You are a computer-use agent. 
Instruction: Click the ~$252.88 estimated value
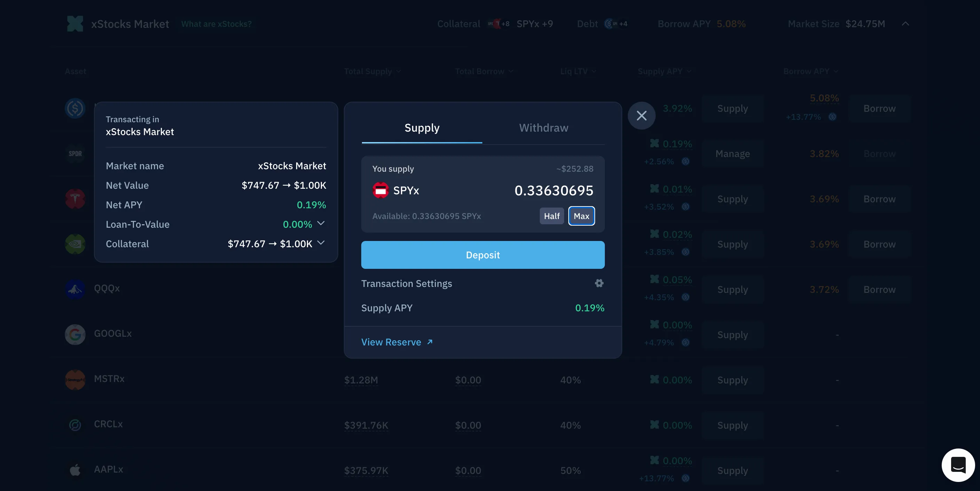point(575,169)
